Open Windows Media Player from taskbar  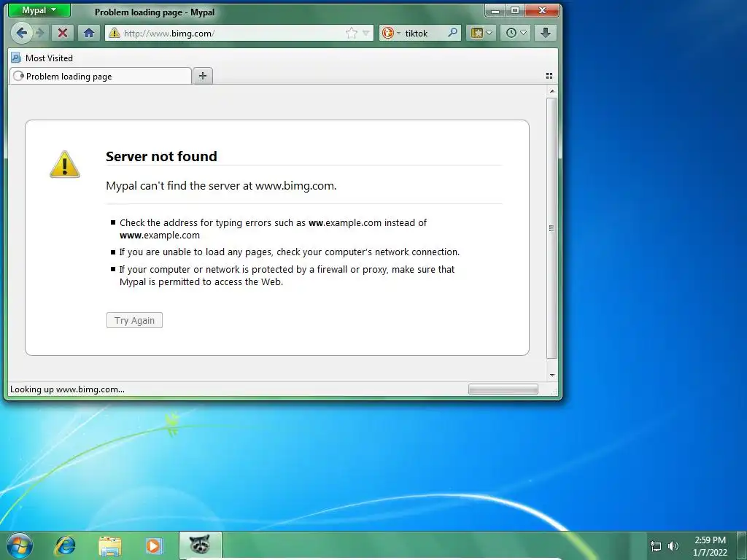click(154, 545)
